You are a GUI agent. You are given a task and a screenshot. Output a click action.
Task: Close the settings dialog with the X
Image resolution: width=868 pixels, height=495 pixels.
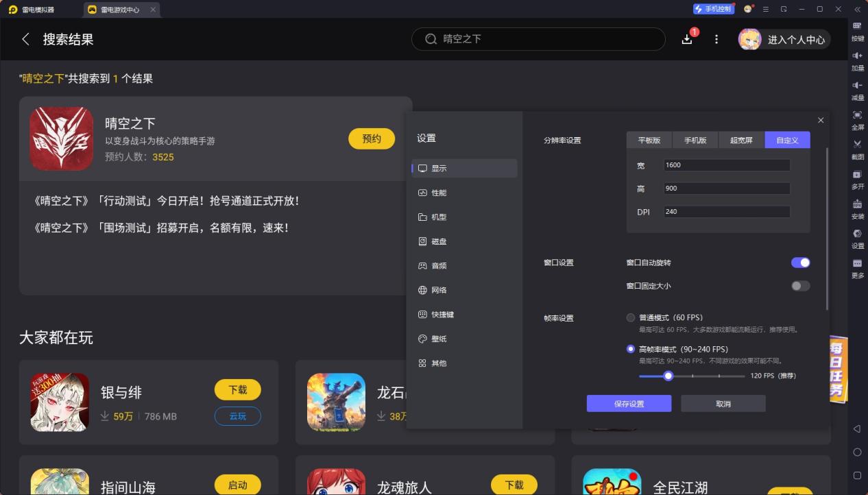(x=821, y=120)
